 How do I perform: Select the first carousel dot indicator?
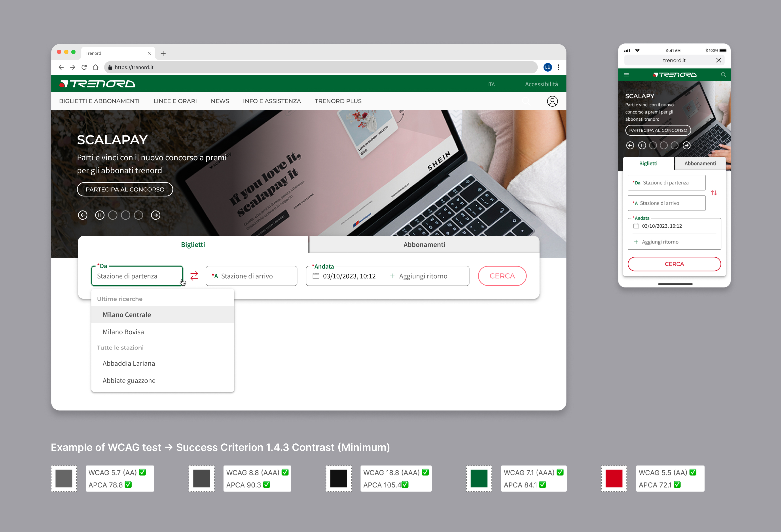(113, 215)
